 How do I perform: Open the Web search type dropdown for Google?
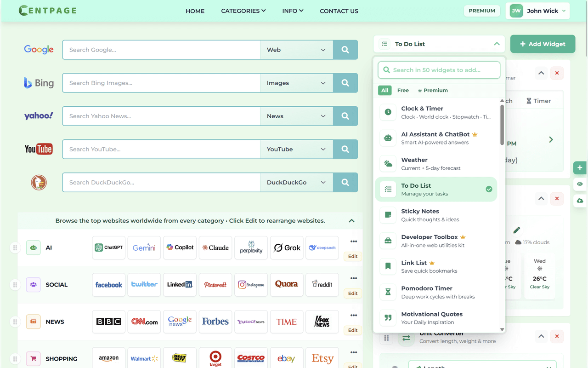[x=296, y=50]
